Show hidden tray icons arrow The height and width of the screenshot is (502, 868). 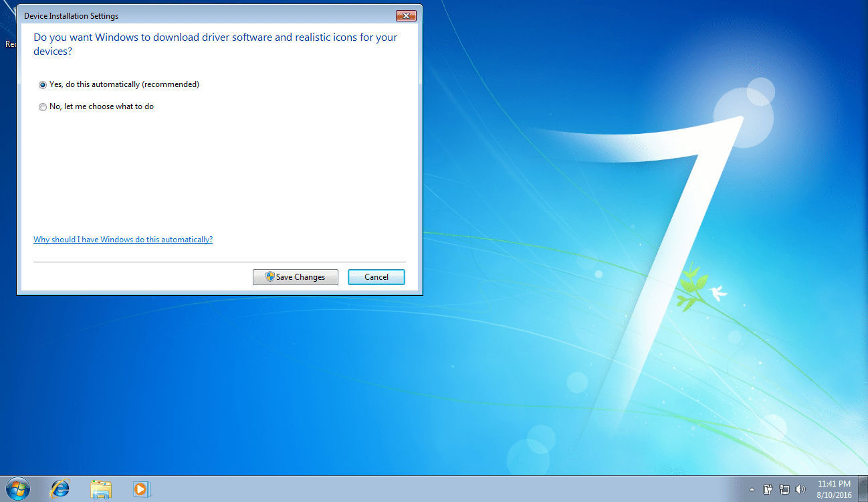pos(752,489)
